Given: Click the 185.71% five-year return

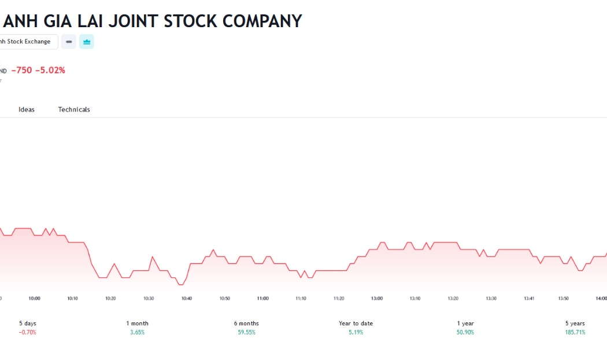Looking at the screenshot, I should pyautogui.click(x=575, y=332).
